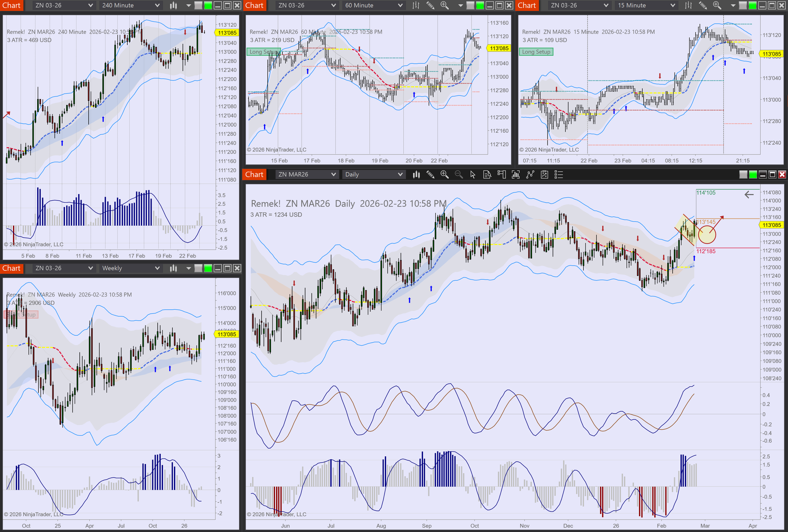This screenshot has width=788, height=532.
Task: Click the Long Setup label on 15 Minute chart
Action: tap(536, 52)
